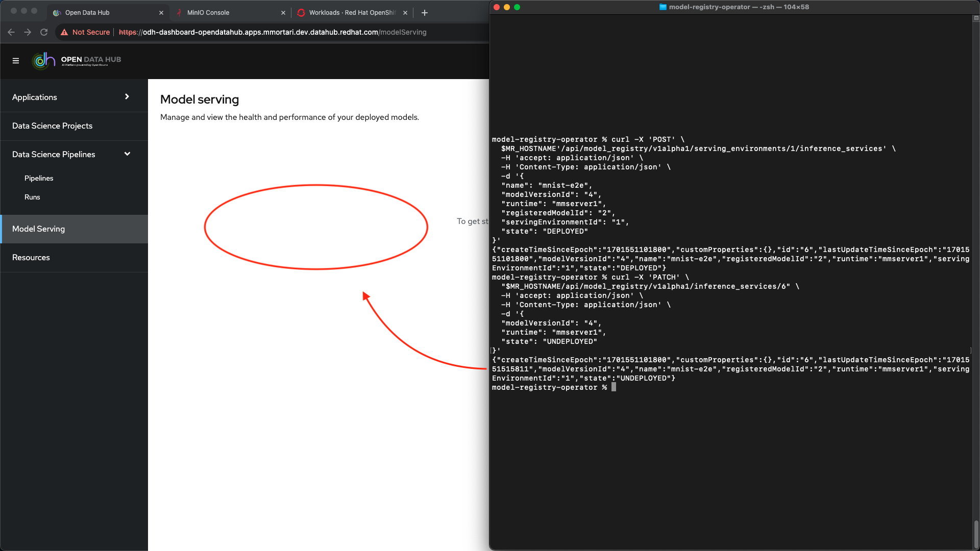The height and width of the screenshot is (551, 980).
Task: Collapse the Data Science Pipelines section
Action: 127,154
